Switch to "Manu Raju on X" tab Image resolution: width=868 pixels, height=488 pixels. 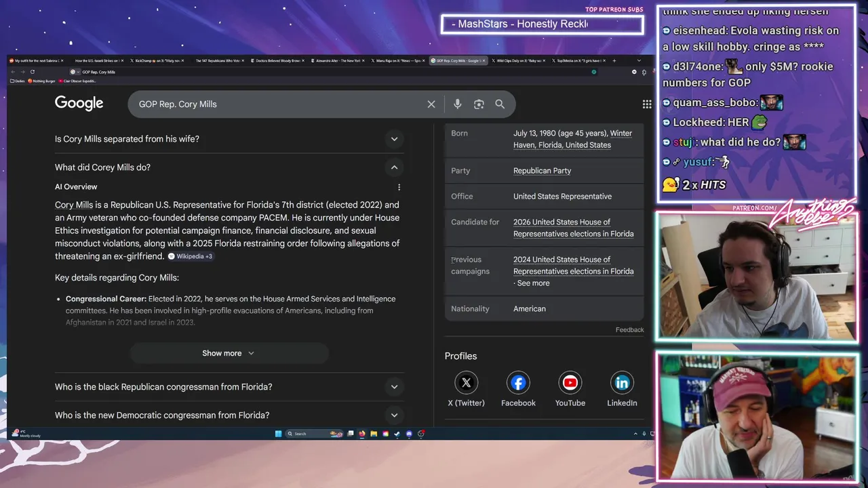point(398,60)
